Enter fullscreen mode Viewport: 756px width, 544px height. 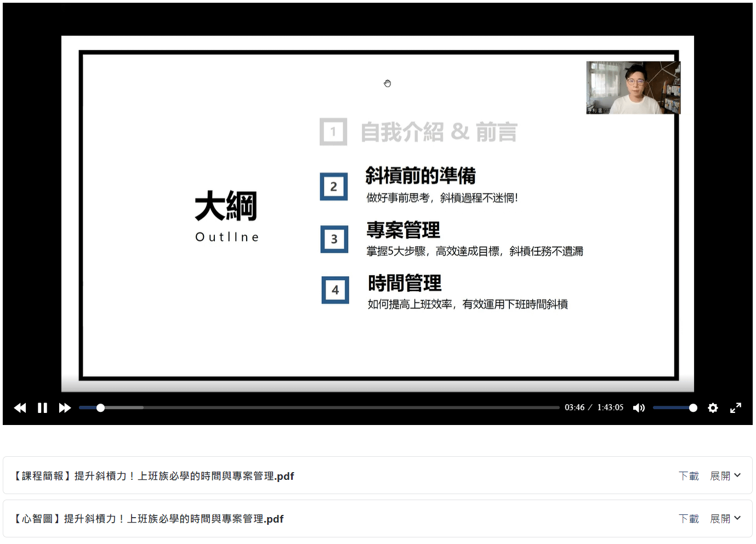point(736,408)
